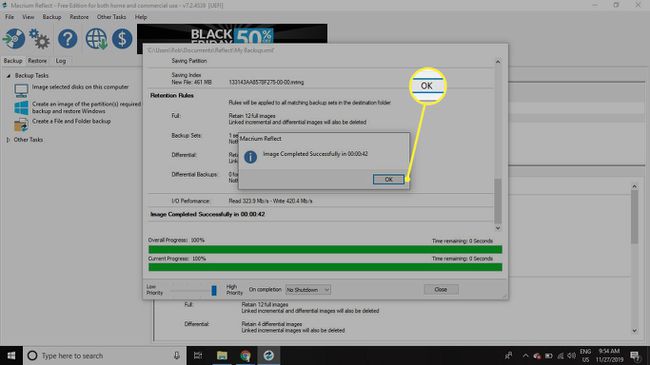Click OK in the Macrium Reflect dialog
The height and width of the screenshot is (365, 650).
pyautogui.click(x=388, y=179)
